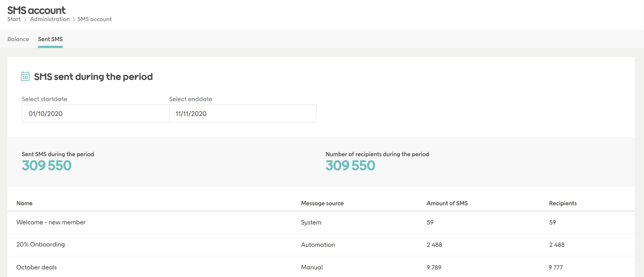This screenshot has width=644, height=277.
Task: Click the total under 'Number of recipients during the period'
Action: (350, 165)
